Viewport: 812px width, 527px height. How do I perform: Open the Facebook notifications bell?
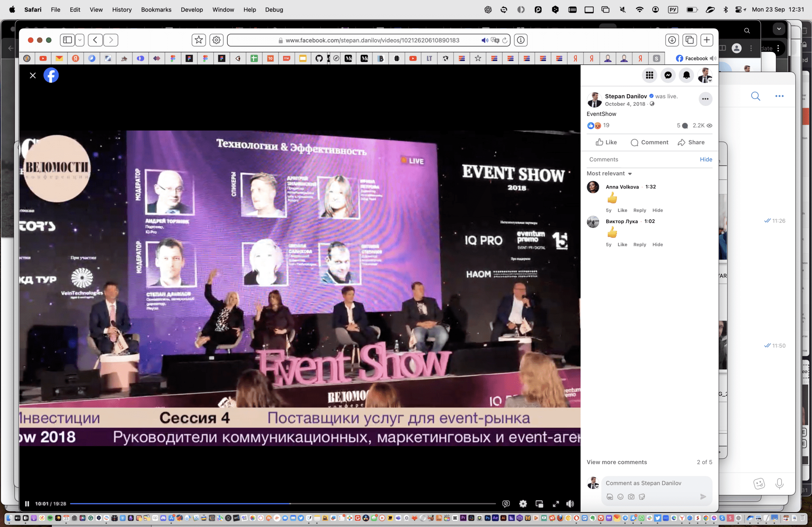click(686, 75)
